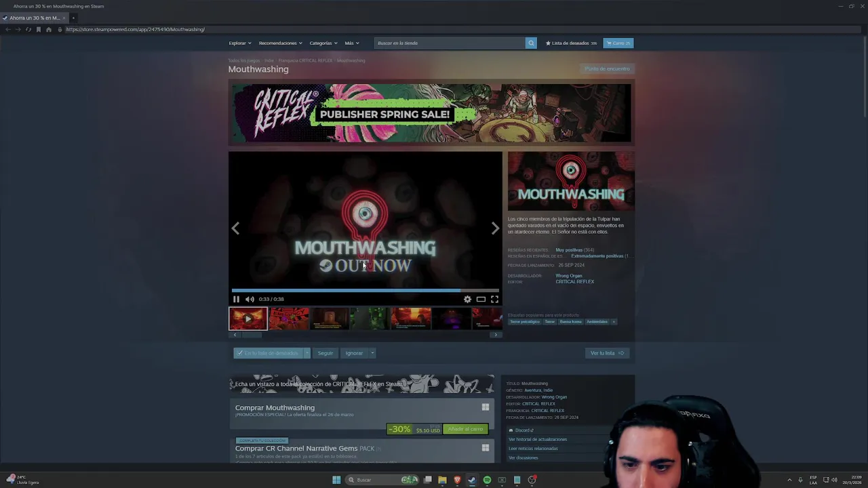Image resolution: width=868 pixels, height=488 pixels.
Task: Open the wishlist button dropdown arrow
Action: coord(307,353)
